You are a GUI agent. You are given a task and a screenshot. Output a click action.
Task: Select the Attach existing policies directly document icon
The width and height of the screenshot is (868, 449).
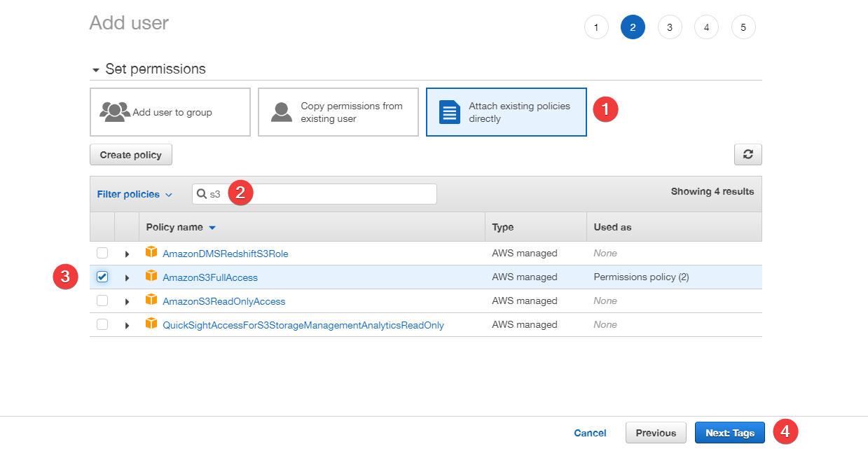pyautogui.click(x=451, y=111)
